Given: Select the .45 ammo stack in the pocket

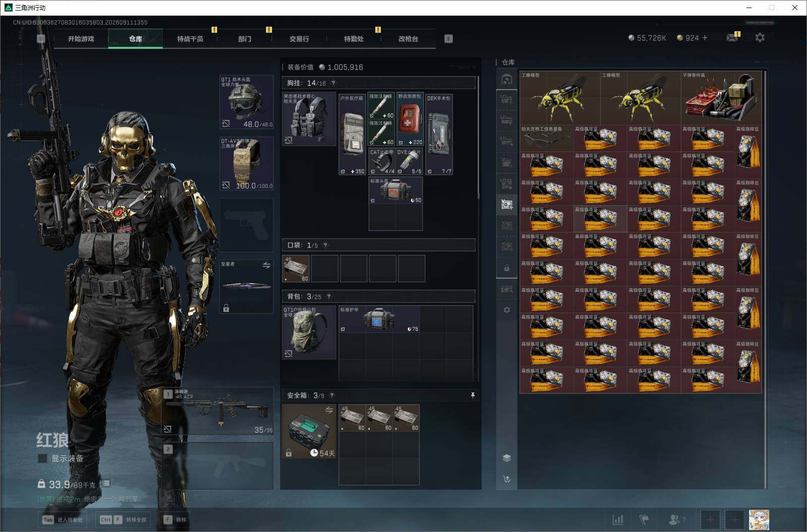Looking at the screenshot, I should point(296,269).
